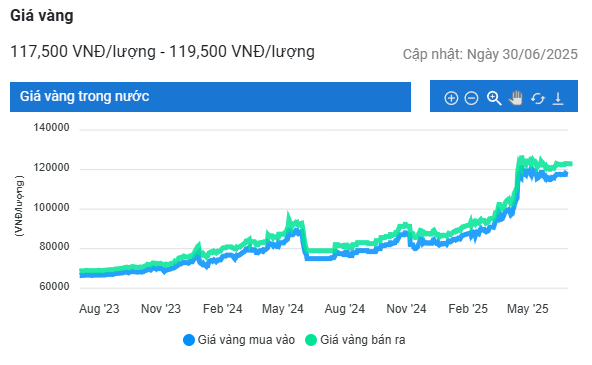Click the Giá vàng heading
592x365 pixels.
(42, 15)
